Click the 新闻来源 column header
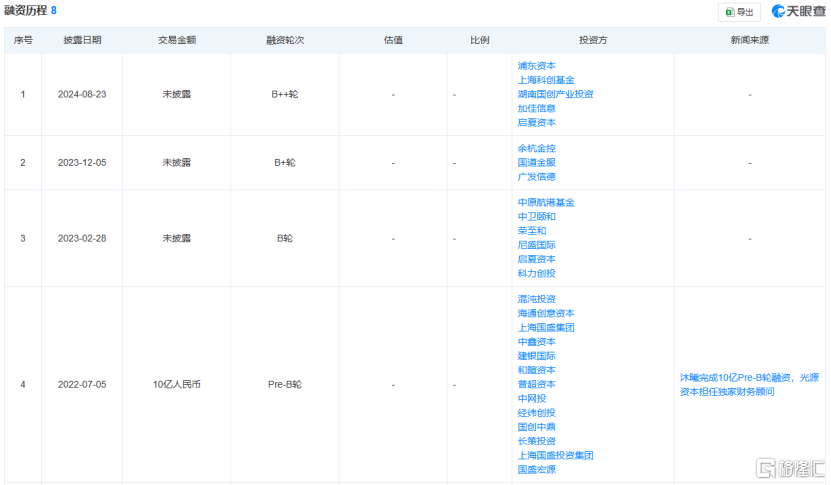Image resolution: width=831 pixels, height=485 pixels. tap(750, 40)
